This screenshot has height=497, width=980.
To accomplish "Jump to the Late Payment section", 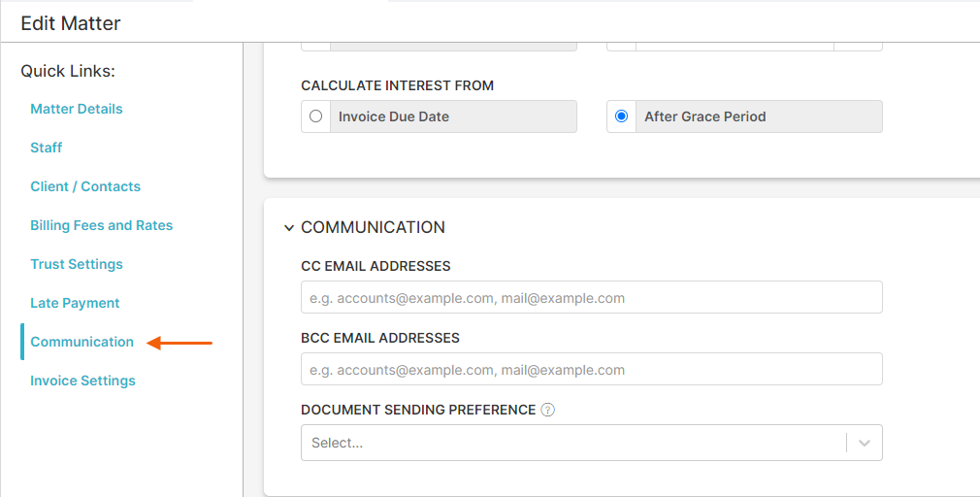I will coord(75,303).
